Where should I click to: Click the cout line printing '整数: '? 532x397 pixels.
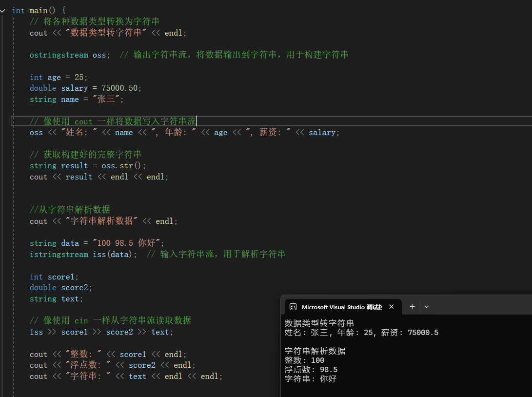click(108, 354)
